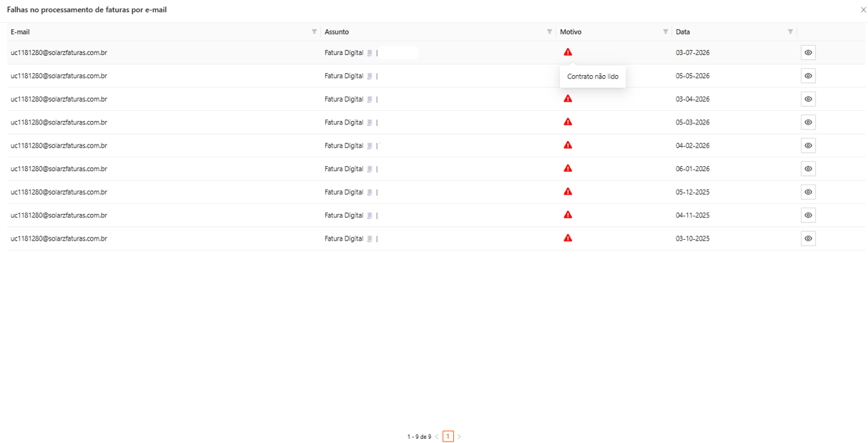View details of 06-01-2026 row
Screen dimensions: 868x443
point(808,169)
